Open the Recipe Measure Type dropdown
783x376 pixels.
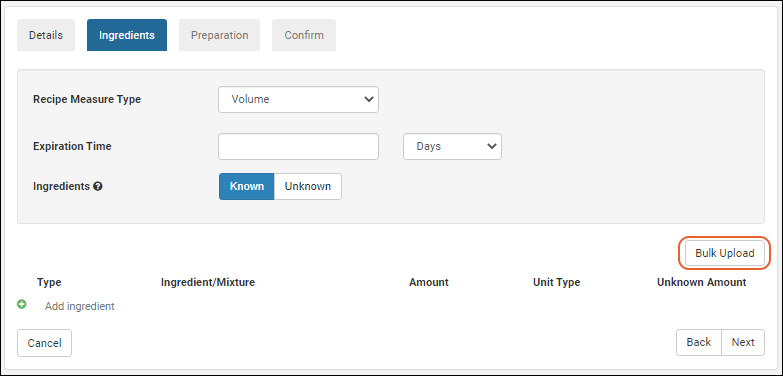click(x=298, y=99)
